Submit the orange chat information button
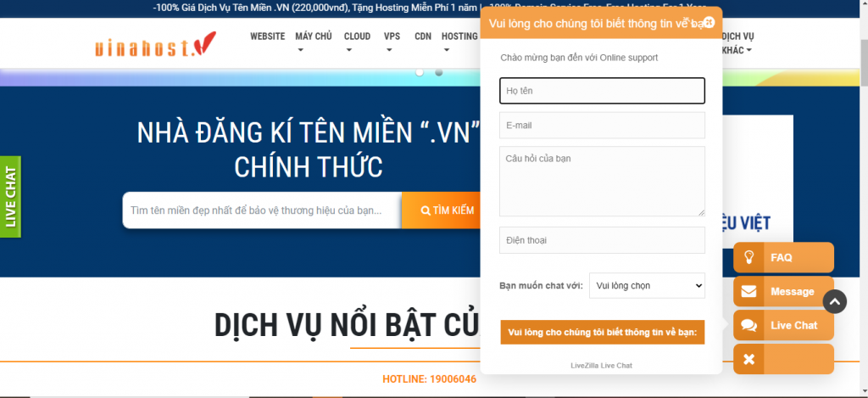The height and width of the screenshot is (398, 868). tap(602, 333)
